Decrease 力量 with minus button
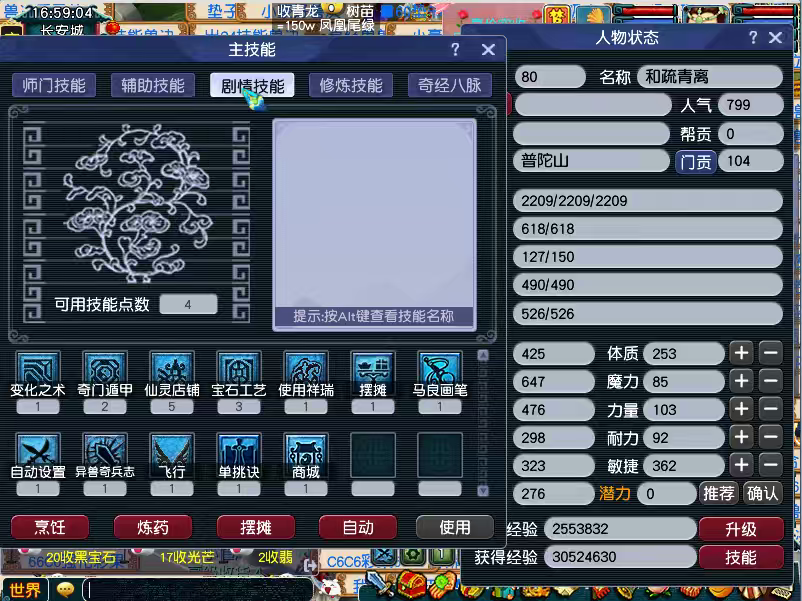This screenshot has height=601, width=802. click(x=771, y=409)
